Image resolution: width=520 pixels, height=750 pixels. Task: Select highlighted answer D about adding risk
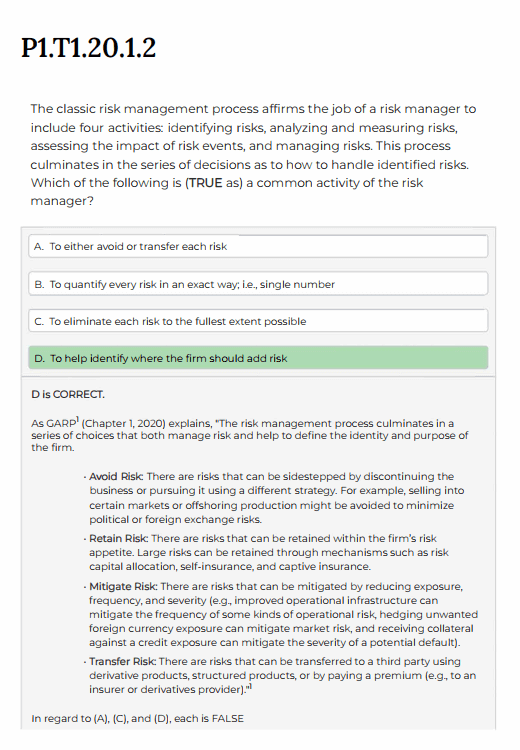pos(258,358)
